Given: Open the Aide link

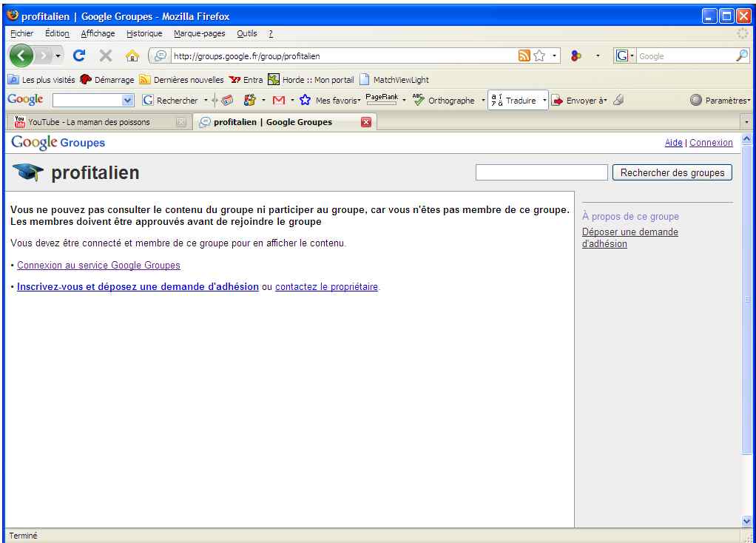Looking at the screenshot, I should pyautogui.click(x=674, y=143).
